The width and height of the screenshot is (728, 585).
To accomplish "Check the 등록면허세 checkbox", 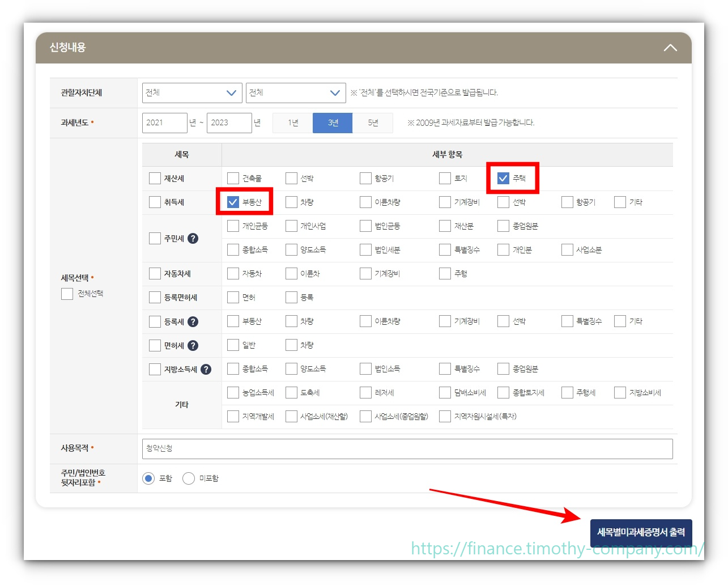I will click(155, 298).
